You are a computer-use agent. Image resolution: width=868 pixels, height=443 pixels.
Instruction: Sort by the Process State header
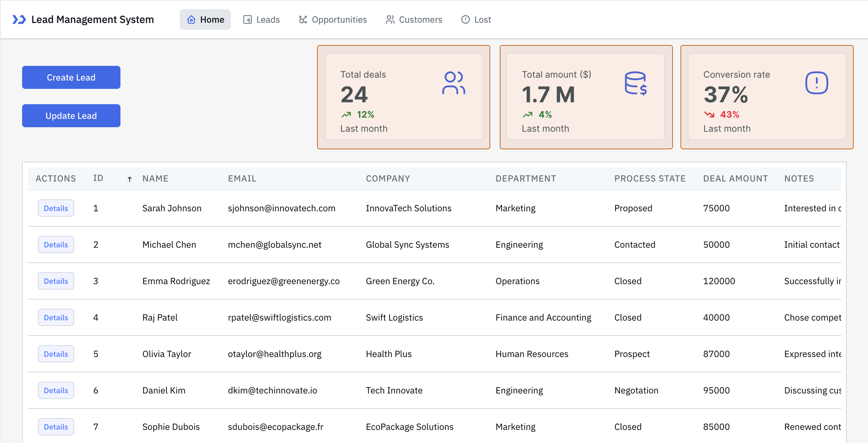(x=650, y=178)
